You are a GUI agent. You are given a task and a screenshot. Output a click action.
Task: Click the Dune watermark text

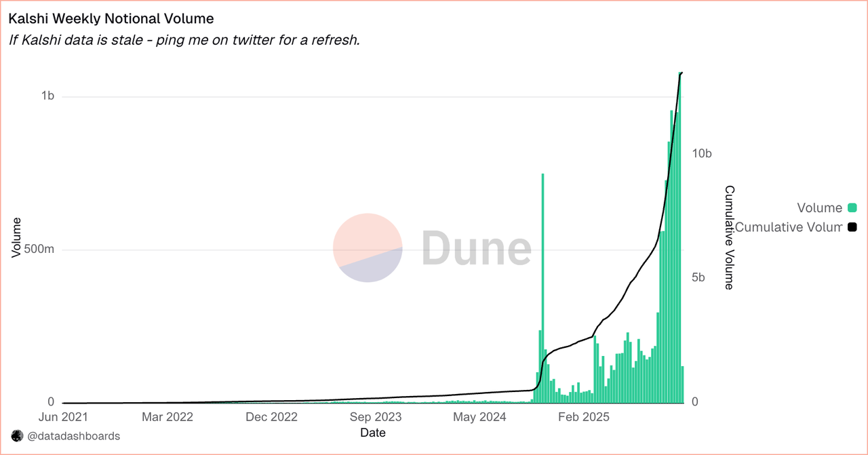(476, 248)
